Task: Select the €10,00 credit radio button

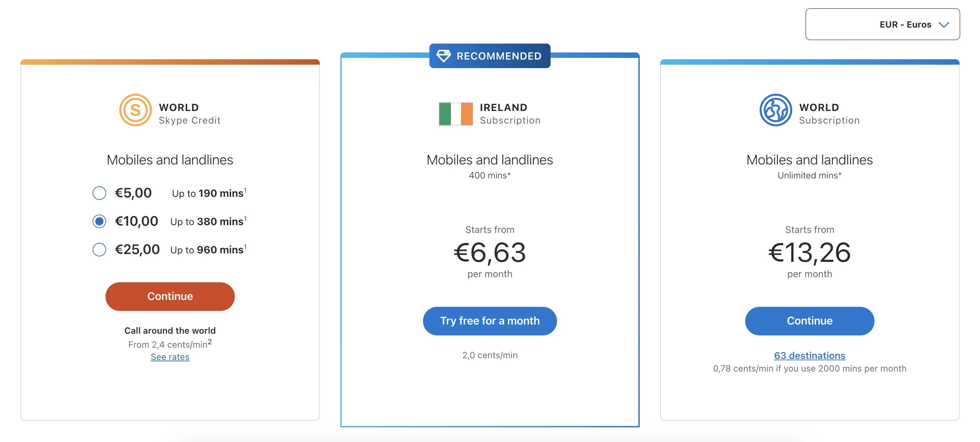Action: [99, 221]
